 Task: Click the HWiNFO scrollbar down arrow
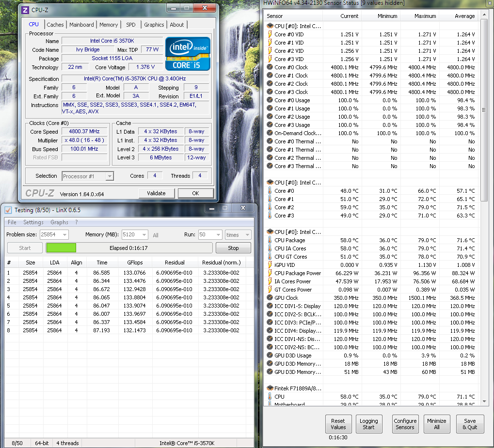click(484, 402)
